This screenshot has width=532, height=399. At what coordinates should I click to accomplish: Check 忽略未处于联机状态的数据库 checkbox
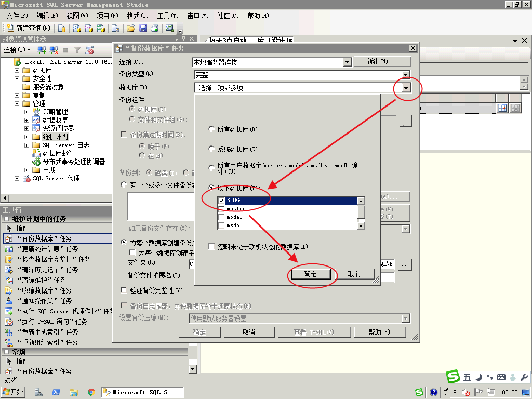pyautogui.click(x=212, y=246)
